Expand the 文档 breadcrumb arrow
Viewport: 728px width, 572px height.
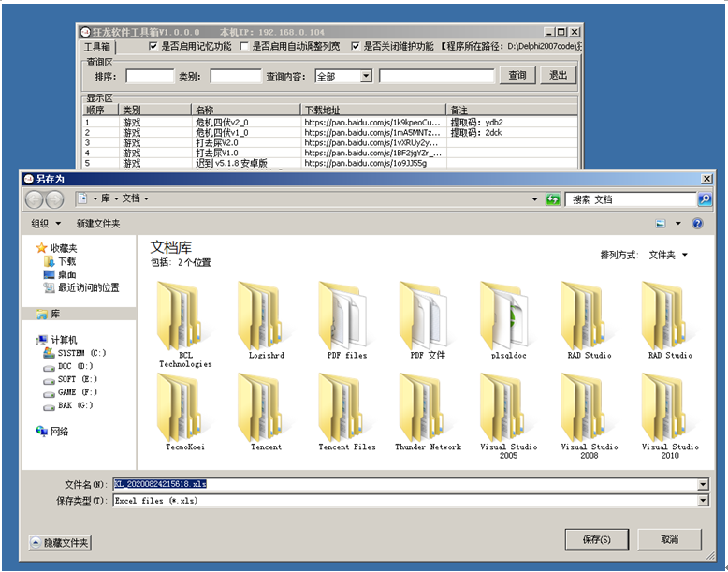(146, 198)
